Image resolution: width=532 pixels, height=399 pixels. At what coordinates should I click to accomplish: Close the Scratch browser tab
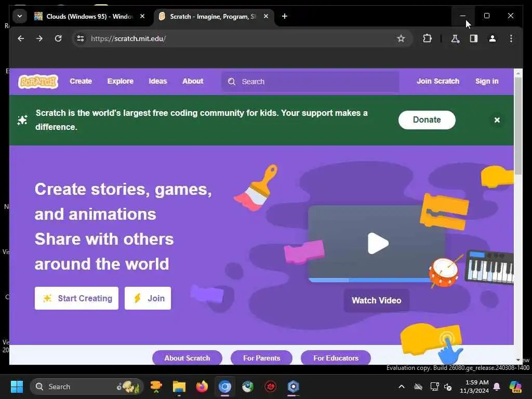[x=266, y=16]
